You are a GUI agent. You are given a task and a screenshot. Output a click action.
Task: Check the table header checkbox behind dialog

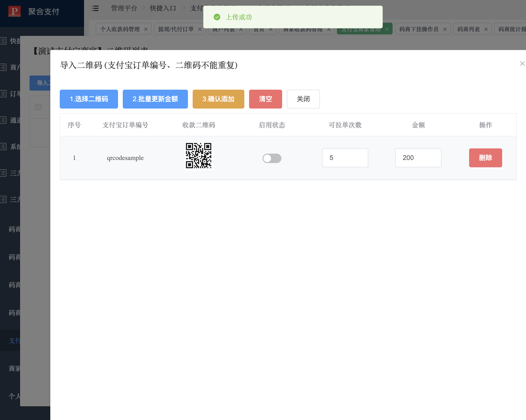tap(38, 107)
